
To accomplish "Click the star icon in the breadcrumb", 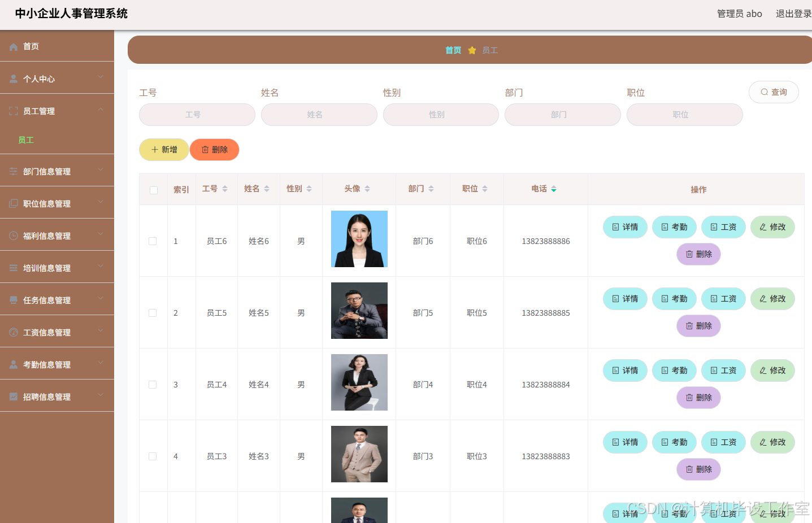I will (472, 50).
